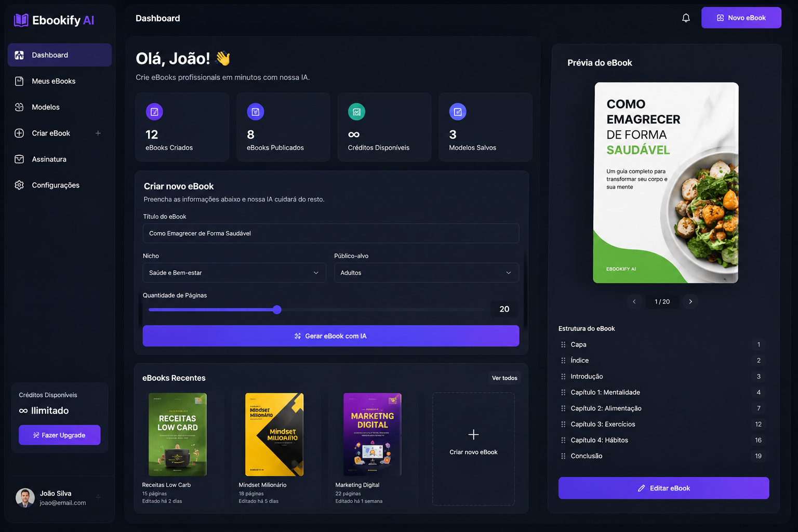This screenshot has height=532, width=798.
Task: Click the Créditos Disponíveis green icon
Action: tap(356, 112)
